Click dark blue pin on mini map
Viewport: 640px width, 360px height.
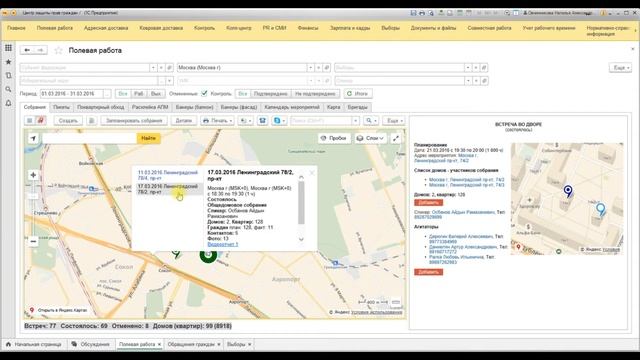(568, 191)
